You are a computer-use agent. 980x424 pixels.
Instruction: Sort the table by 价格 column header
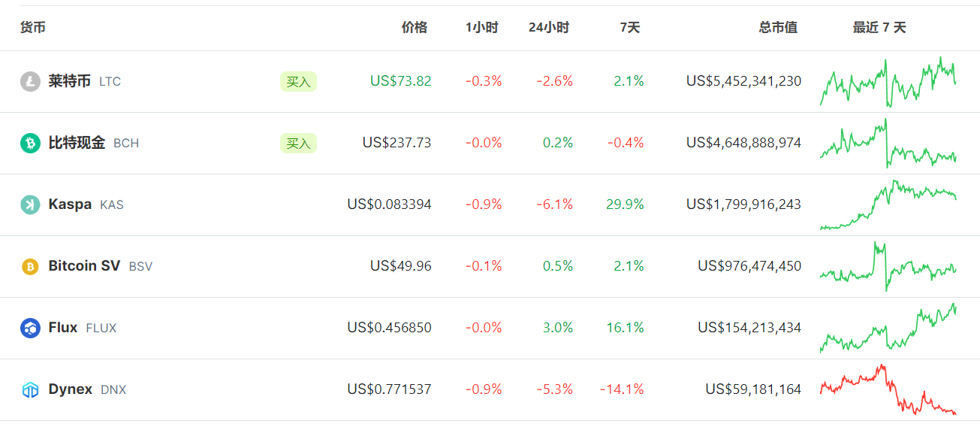(414, 28)
